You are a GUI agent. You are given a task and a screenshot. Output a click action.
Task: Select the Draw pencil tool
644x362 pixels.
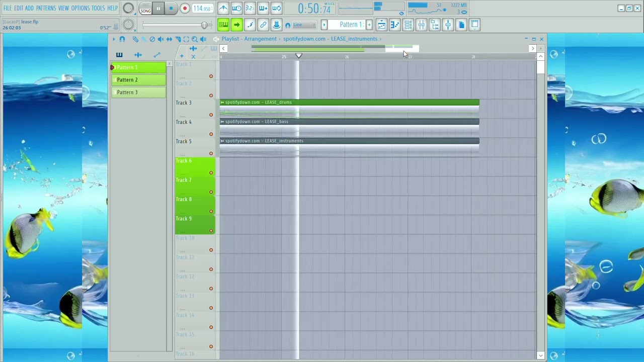(x=135, y=39)
